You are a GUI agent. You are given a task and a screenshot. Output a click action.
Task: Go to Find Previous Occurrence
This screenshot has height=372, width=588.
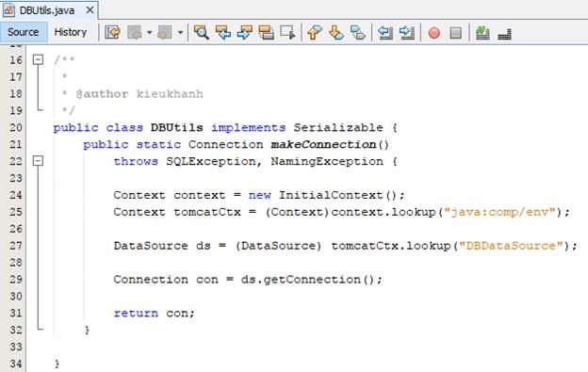tap(222, 33)
